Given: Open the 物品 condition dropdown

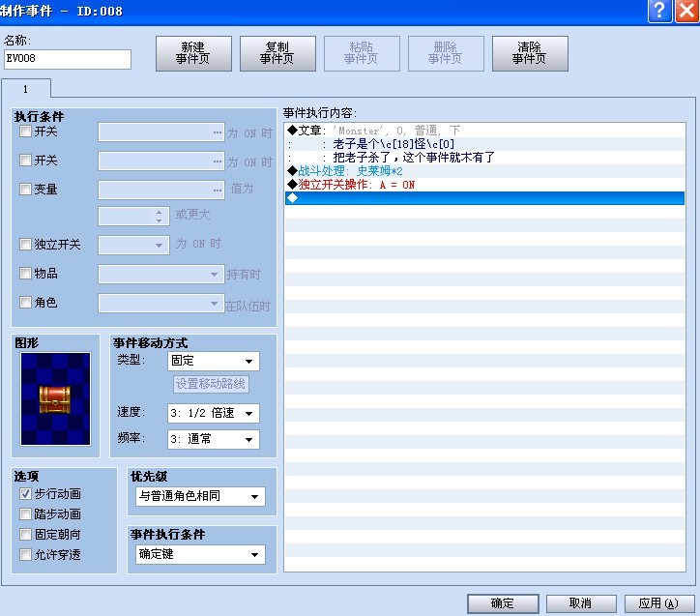Looking at the screenshot, I should [160, 274].
